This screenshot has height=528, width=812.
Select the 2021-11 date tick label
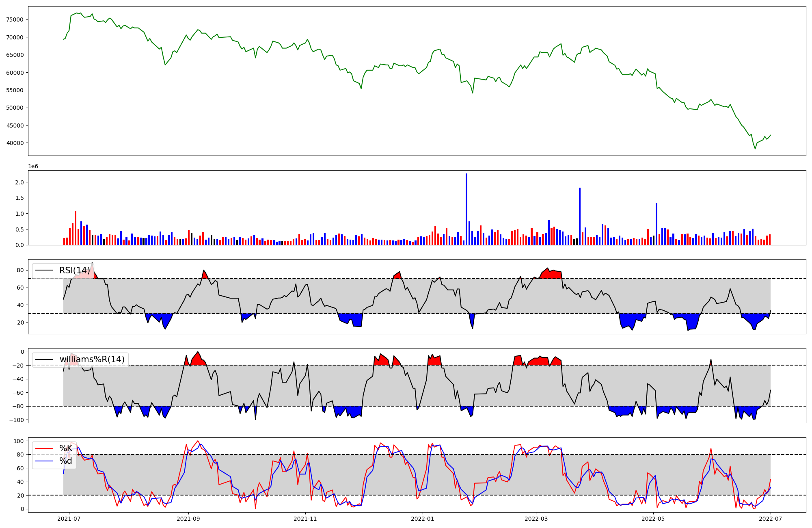(305, 519)
